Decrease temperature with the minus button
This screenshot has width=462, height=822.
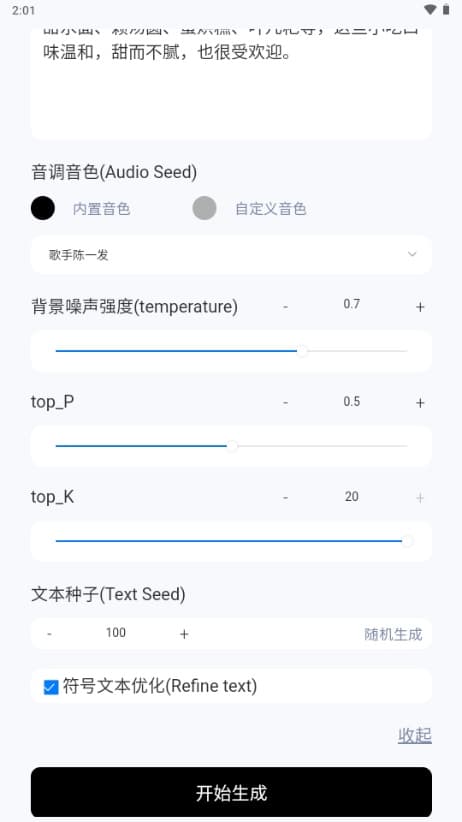pyautogui.click(x=285, y=307)
